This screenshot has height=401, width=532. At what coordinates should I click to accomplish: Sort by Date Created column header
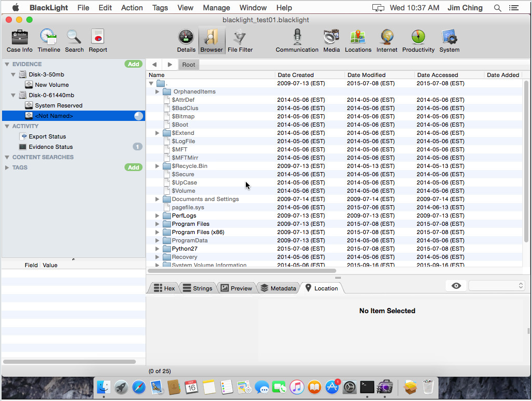[309, 75]
